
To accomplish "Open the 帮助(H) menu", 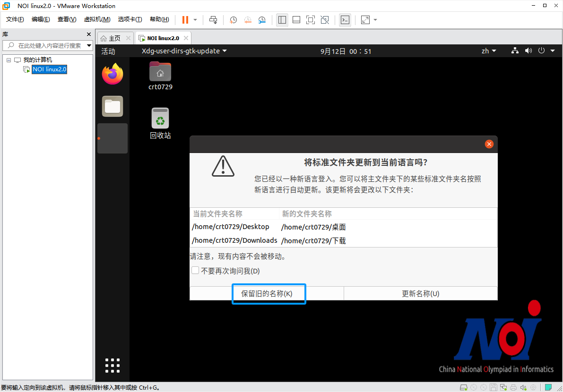I will pos(159,19).
